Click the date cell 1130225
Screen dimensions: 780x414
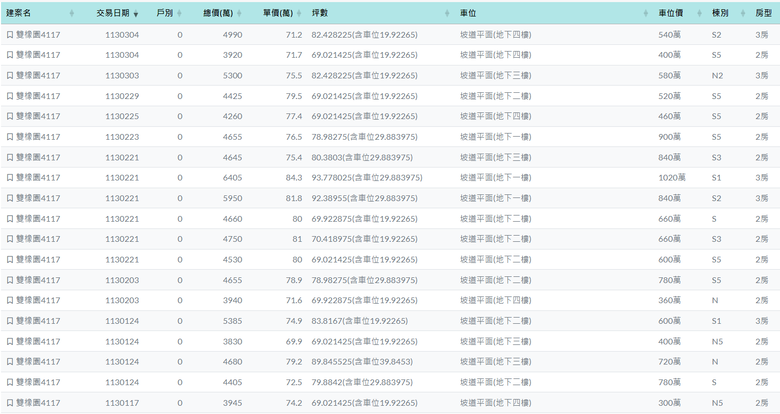click(x=122, y=116)
